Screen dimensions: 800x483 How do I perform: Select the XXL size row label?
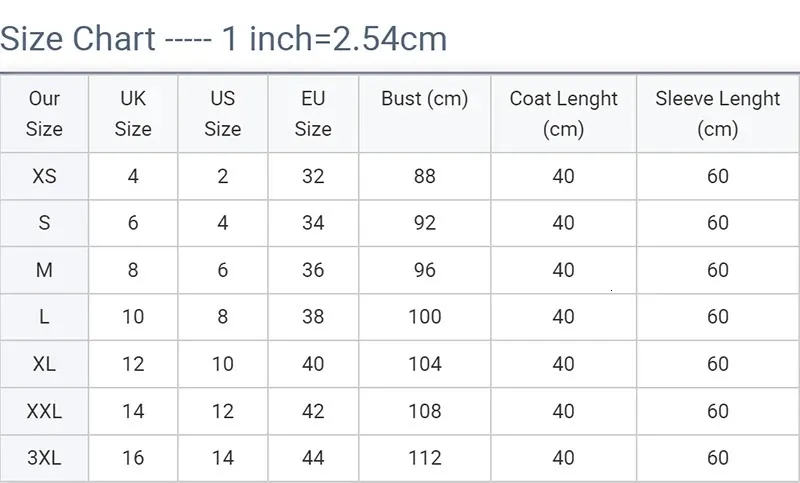point(44,411)
